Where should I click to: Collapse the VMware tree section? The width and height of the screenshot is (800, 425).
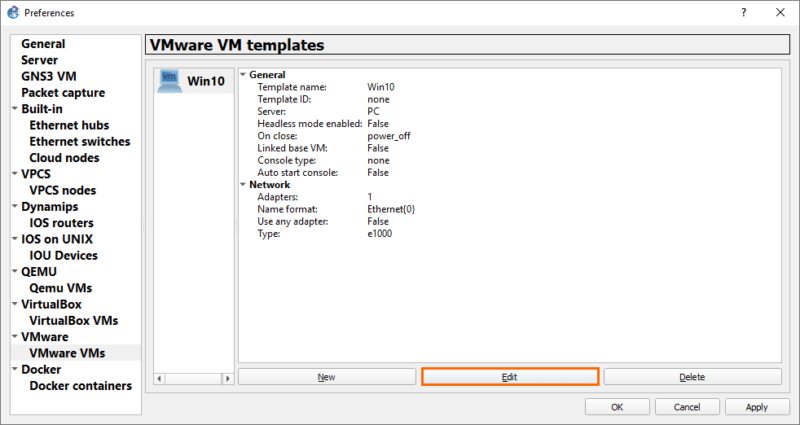pyautogui.click(x=15, y=337)
